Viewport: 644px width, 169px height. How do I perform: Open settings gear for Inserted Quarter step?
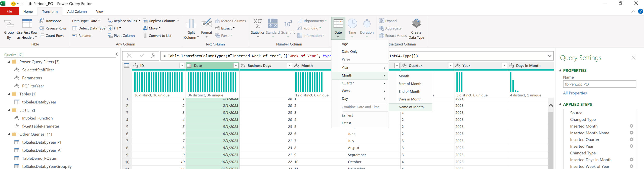tap(631, 139)
